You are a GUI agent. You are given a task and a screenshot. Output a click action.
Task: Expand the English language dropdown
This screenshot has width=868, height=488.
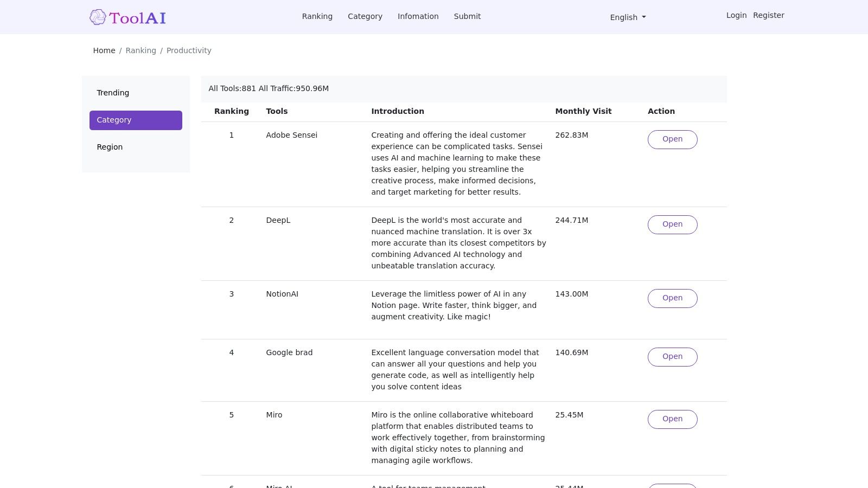click(x=628, y=17)
